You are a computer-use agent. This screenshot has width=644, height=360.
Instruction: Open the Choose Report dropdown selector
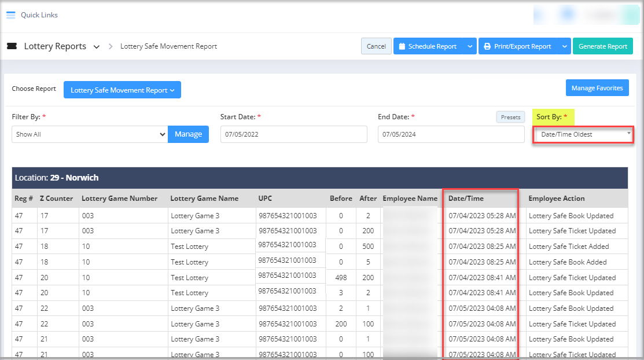tap(122, 90)
